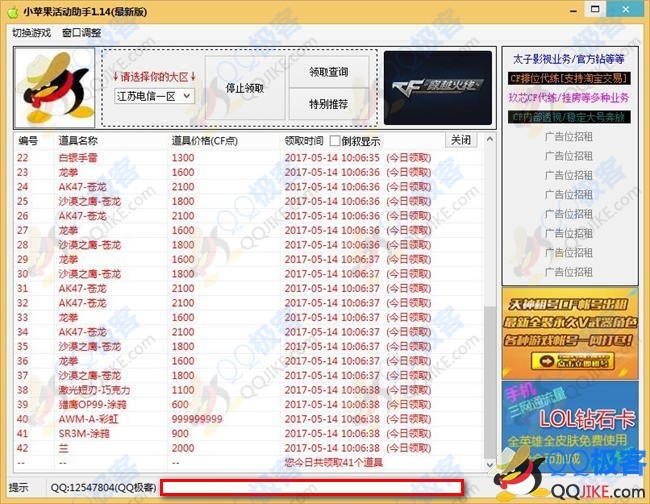Open the 太子影视业务/官方钻等等 ad link

(x=569, y=59)
